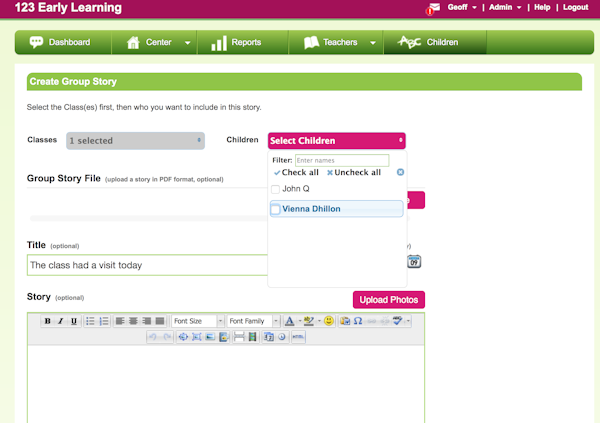Click the Title text field

click(x=147, y=265)
